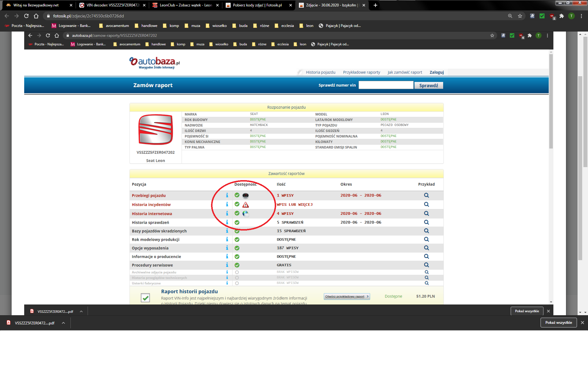Close the VIN decoder tab
588x385 pixels.
tap(144, 5)
